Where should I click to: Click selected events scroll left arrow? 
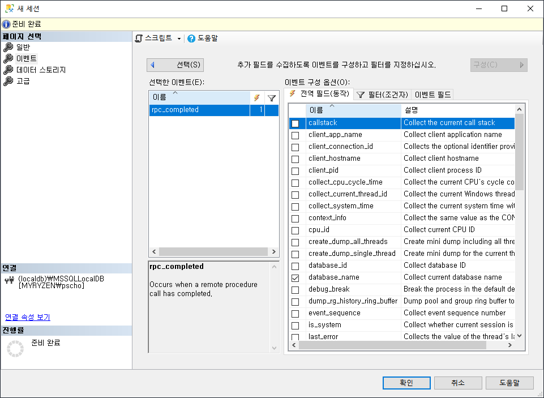point(154,252)
